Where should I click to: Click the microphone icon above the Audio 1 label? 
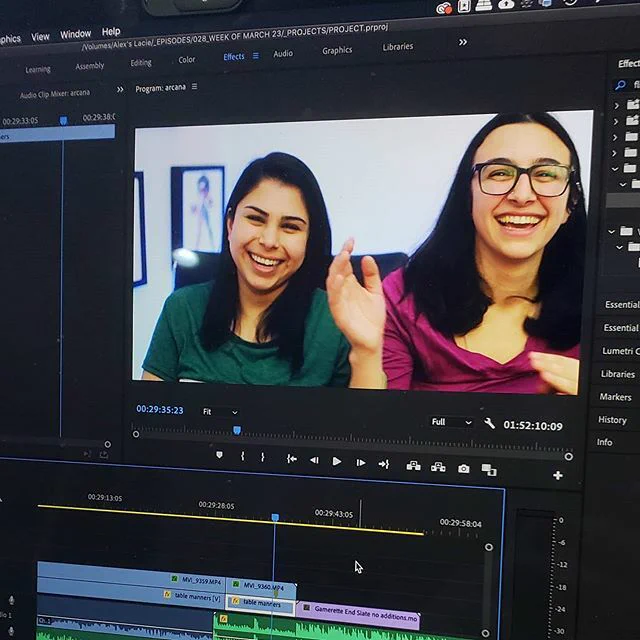(11, 600)
